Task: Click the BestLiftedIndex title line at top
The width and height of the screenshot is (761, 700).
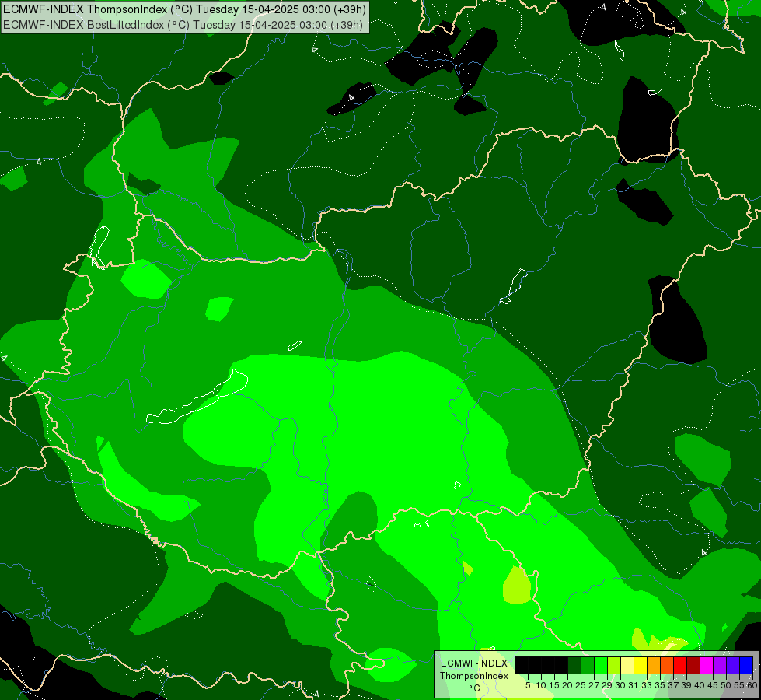Action: (x=183, y=25)
